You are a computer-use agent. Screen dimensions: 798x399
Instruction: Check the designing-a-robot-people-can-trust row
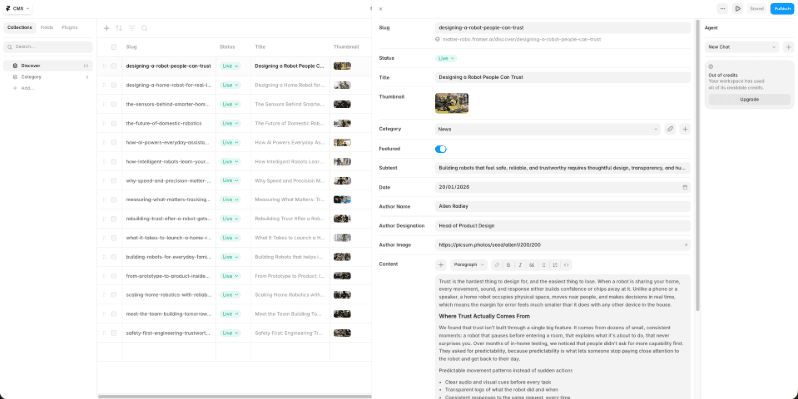tap(114, 66)
